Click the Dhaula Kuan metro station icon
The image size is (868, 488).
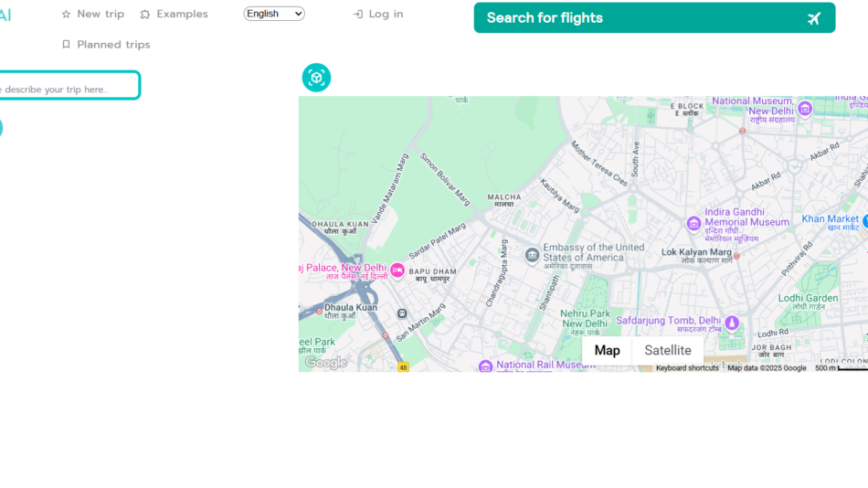pos(402,313)
